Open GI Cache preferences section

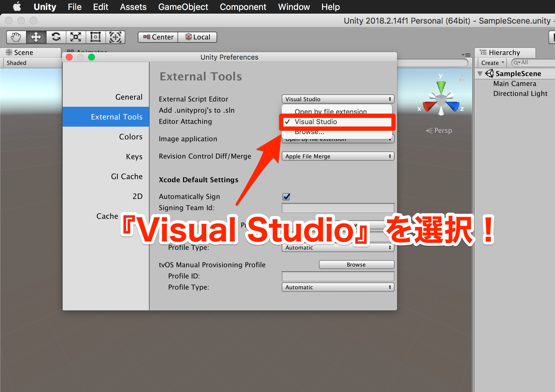tap(106, 177)
